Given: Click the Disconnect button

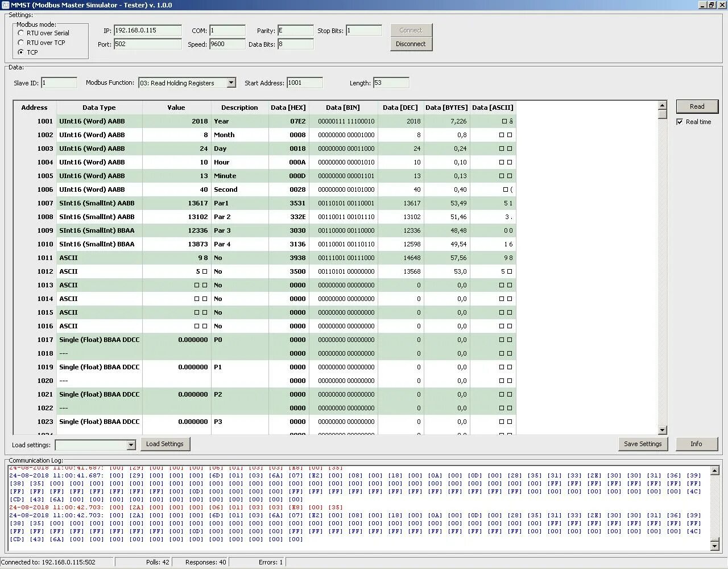Looking at the screenshot, I should (411, 43).
